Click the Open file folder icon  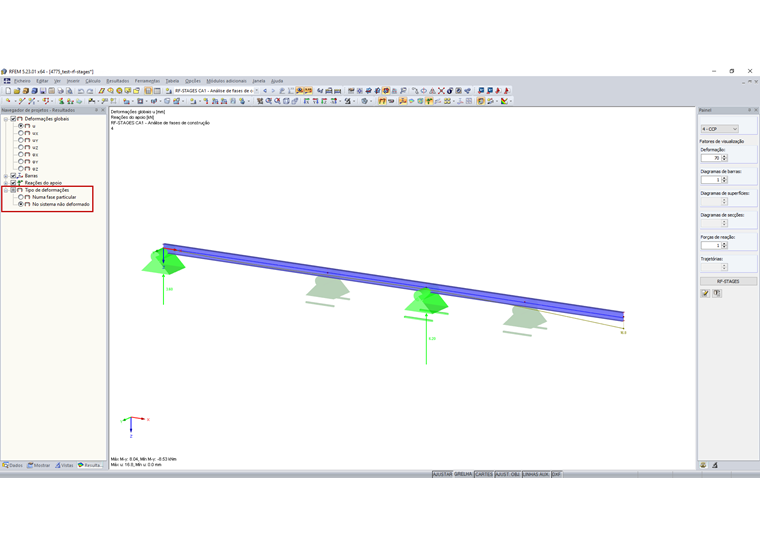click(16, 91)
